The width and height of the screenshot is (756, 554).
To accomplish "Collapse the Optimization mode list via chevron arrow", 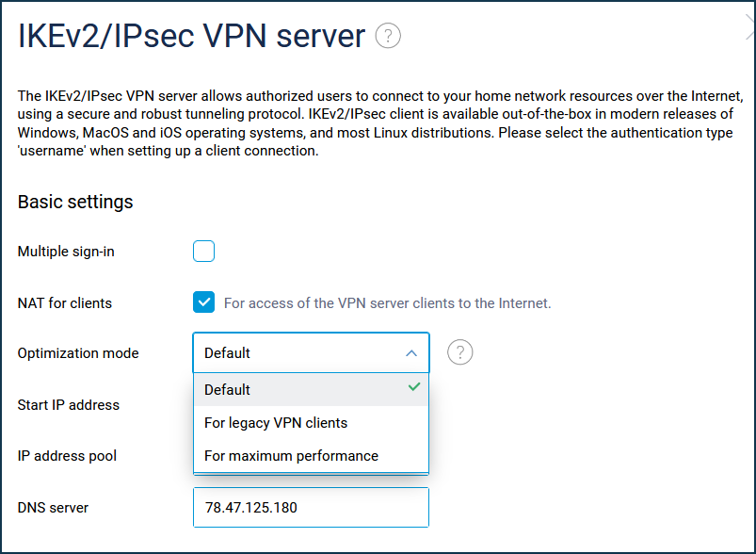I will point(411,353).
